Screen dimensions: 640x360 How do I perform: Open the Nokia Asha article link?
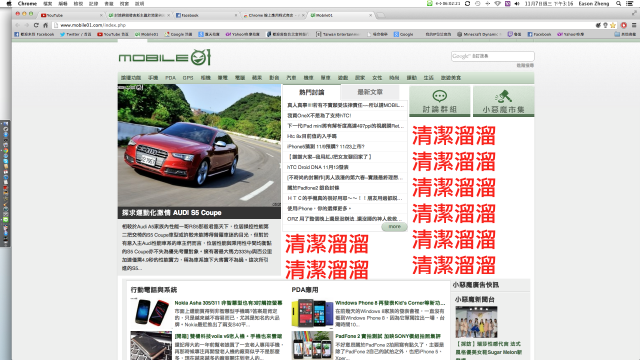228,303
